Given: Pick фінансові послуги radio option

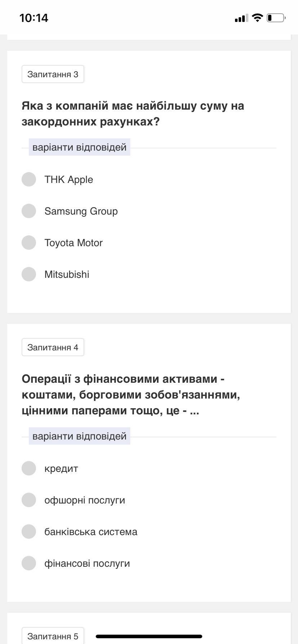Looking at the screenshot, I should [29, 563].
